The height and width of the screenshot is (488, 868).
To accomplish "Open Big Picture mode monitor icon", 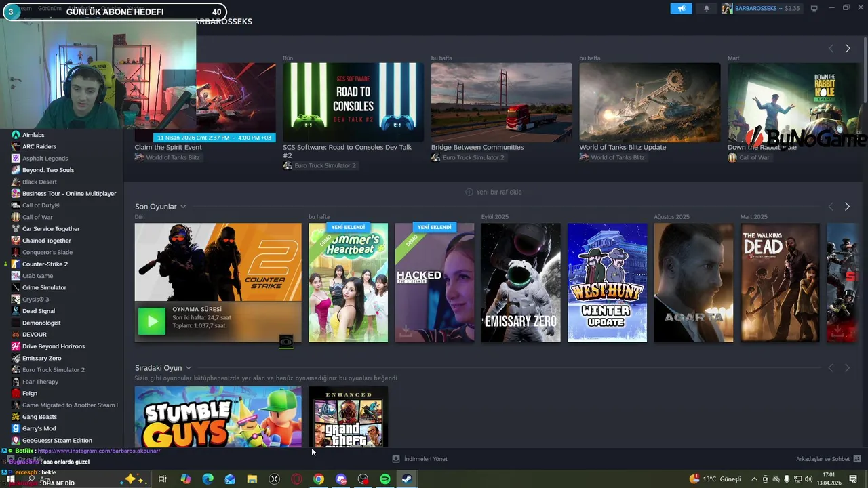I will (x=814, y=8).
